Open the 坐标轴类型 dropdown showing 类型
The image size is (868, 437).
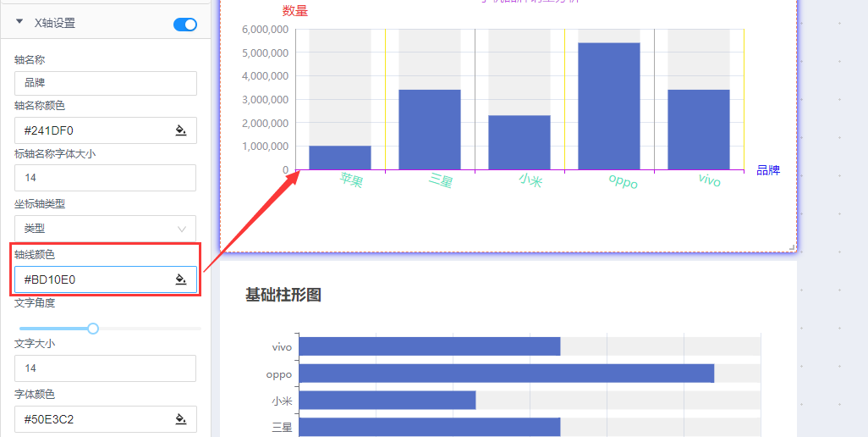pos(105,228)
